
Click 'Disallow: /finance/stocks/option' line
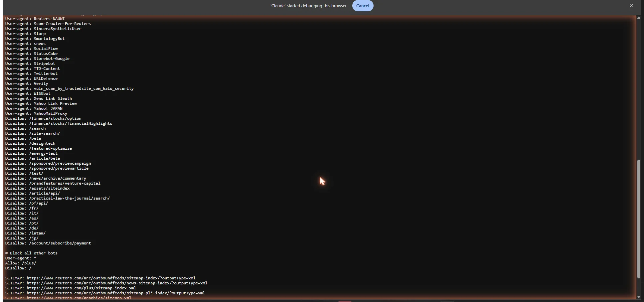point(43,118)
